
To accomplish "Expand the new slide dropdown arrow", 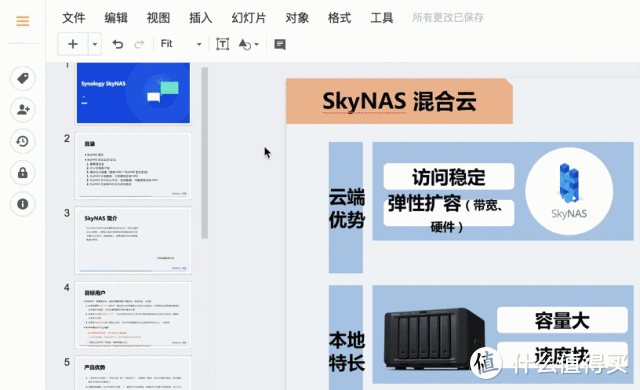I will click(x=95, y=44).
